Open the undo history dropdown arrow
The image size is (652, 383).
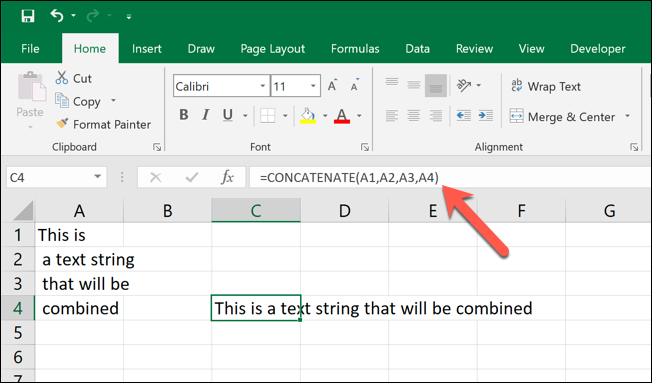pyautogui.click(x=74, y=16)
